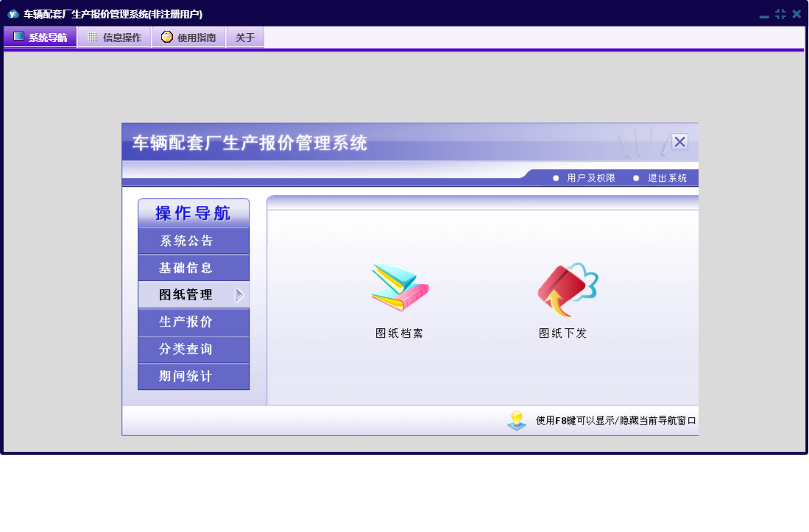Open the 图纸下发 upload icon
809x532 pixels.
pos(567,289)
